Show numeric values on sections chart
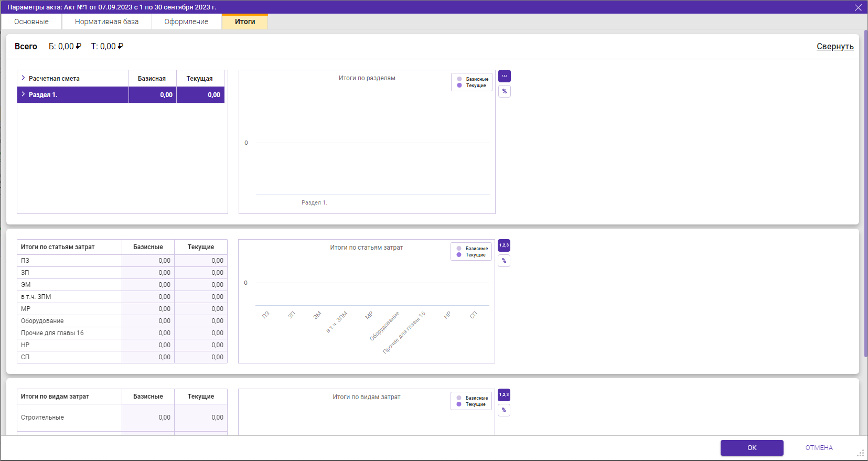The image size is (868, 461). (504, 76)
